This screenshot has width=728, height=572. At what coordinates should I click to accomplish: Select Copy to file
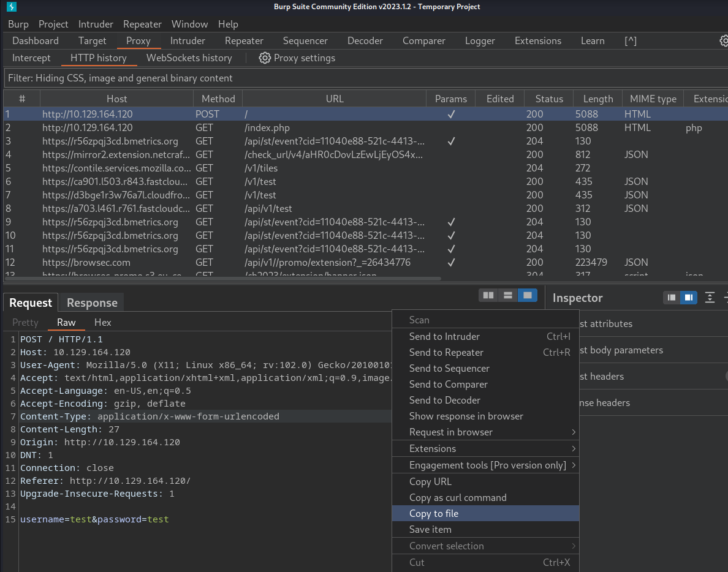pos(486,514)
